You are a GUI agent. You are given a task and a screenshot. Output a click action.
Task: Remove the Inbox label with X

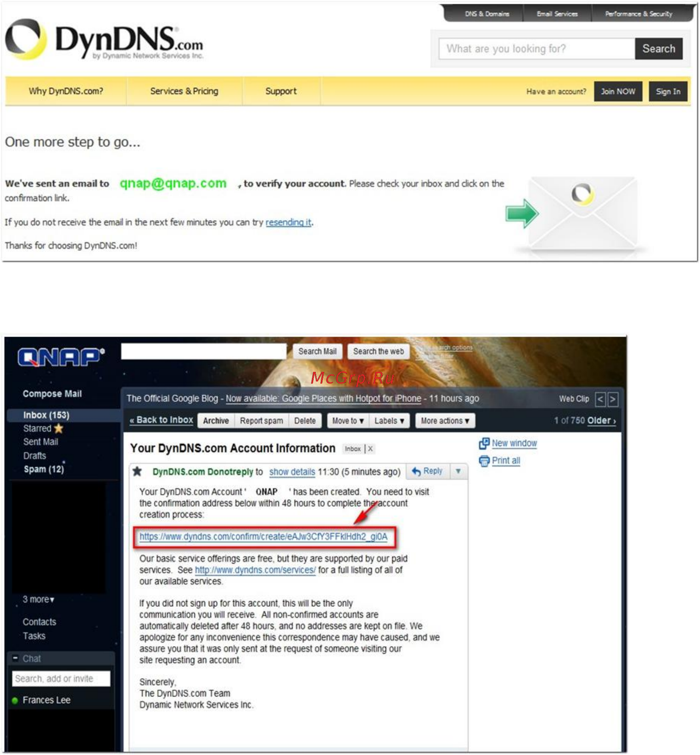tap(370, 449)
